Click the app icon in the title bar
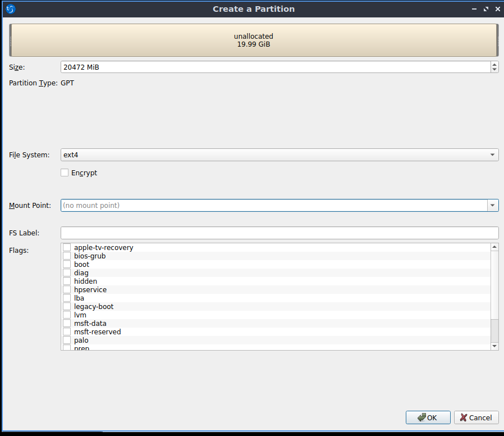The height and width of the screenshot is (436, 504). 10,9
